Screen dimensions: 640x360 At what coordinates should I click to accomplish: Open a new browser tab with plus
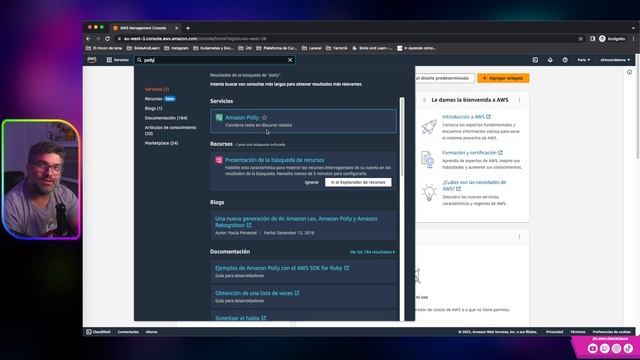click(188, 28)
